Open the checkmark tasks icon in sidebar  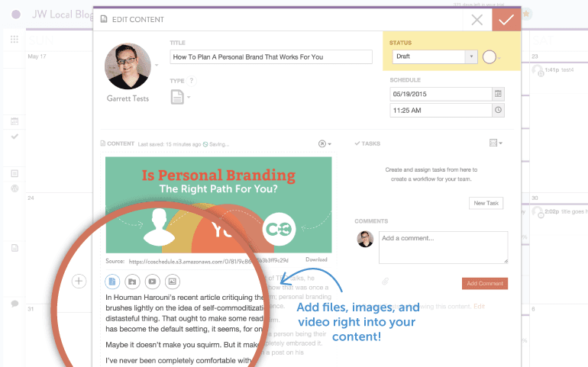tap(15, 137)
